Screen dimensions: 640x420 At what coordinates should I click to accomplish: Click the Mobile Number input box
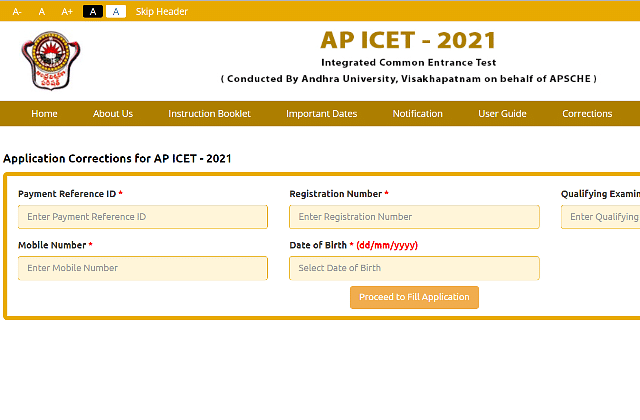tap(143, 268)
